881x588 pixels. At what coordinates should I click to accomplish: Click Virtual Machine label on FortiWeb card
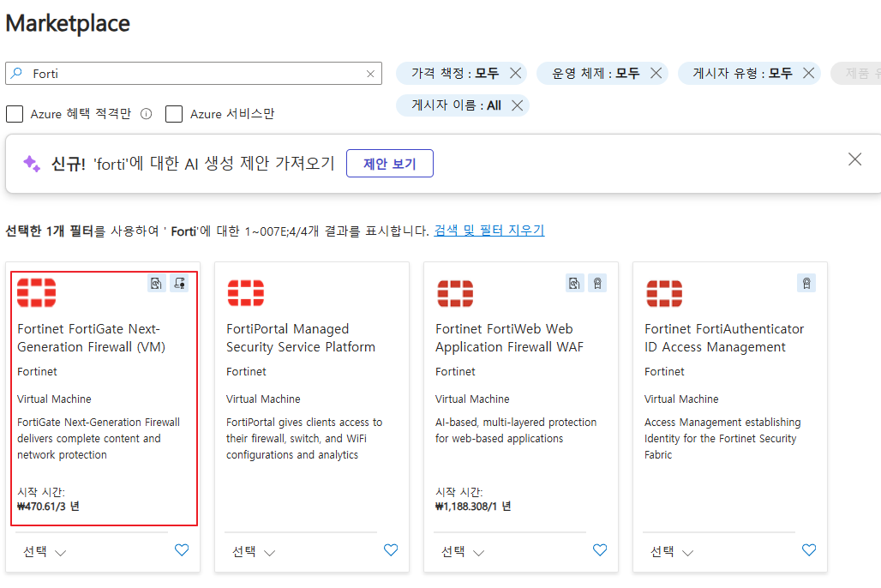[472, 399]
